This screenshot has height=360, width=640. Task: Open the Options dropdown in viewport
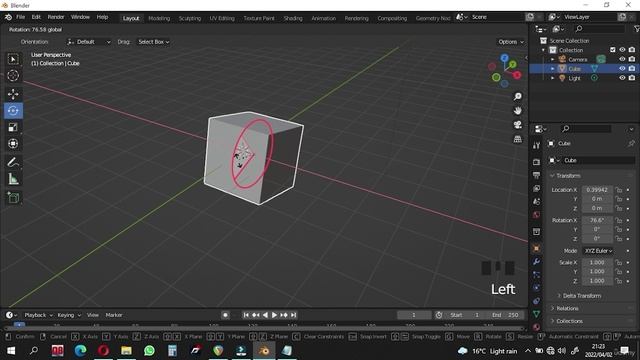click(x=510, y=42)
